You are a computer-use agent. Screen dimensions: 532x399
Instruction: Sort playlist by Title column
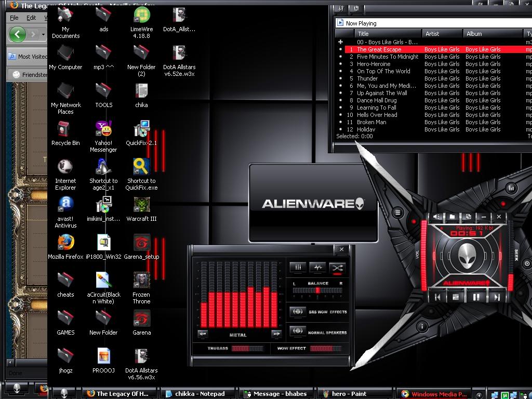(388, 34)
